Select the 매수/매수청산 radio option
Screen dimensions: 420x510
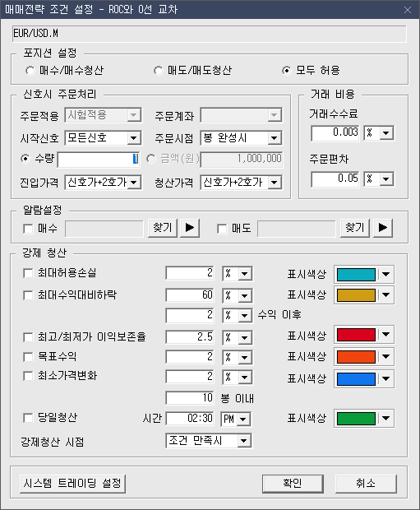(x=30, y=71)
